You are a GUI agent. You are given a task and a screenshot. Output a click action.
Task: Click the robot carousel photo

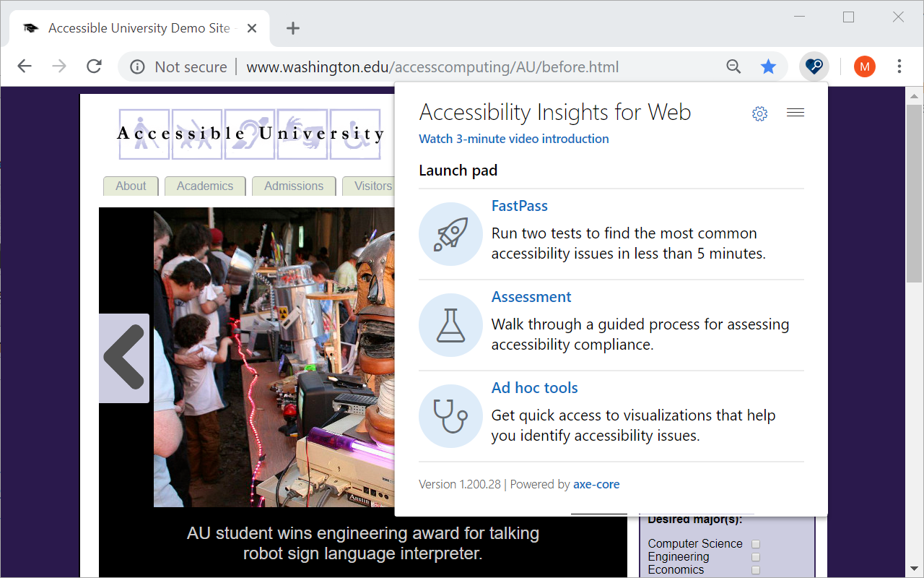[x=274, y=358]
